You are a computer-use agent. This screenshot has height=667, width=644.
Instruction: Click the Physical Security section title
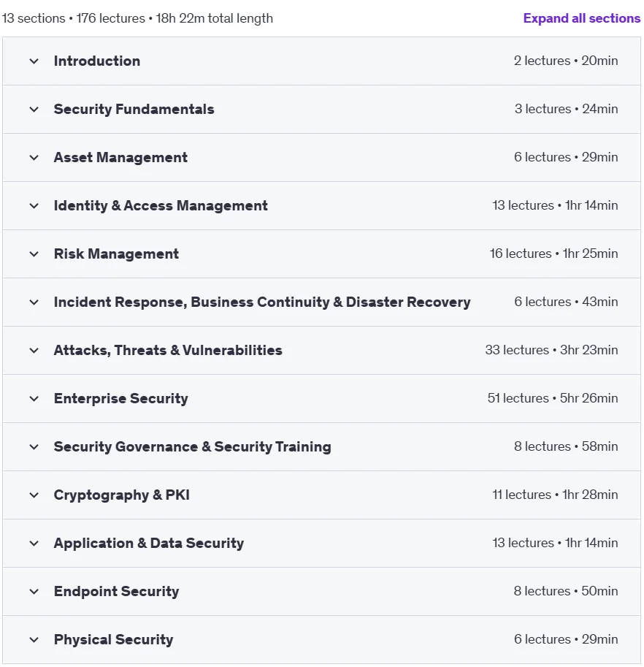point(113,640)
